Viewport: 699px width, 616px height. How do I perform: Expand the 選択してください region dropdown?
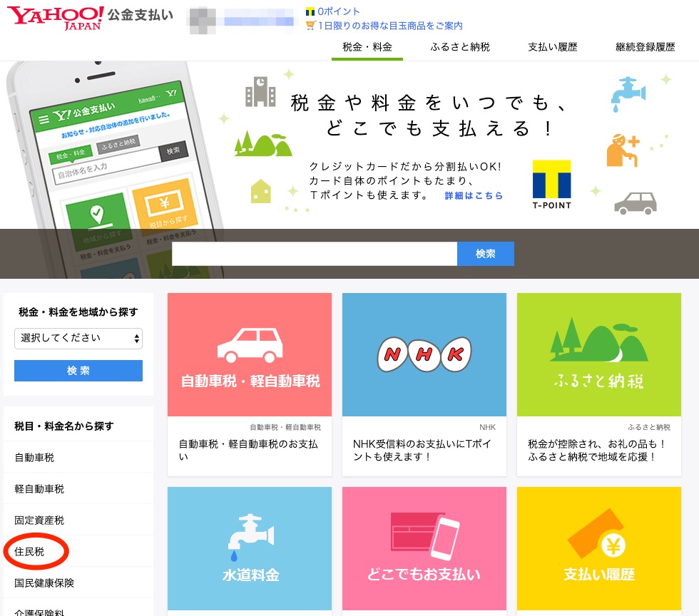pyautogui.click(x=78, y=338)
